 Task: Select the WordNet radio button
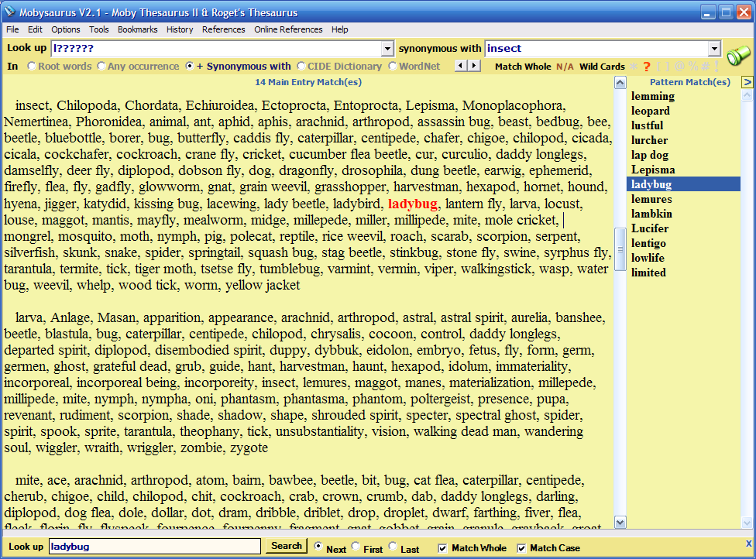(x=393, y=66)
